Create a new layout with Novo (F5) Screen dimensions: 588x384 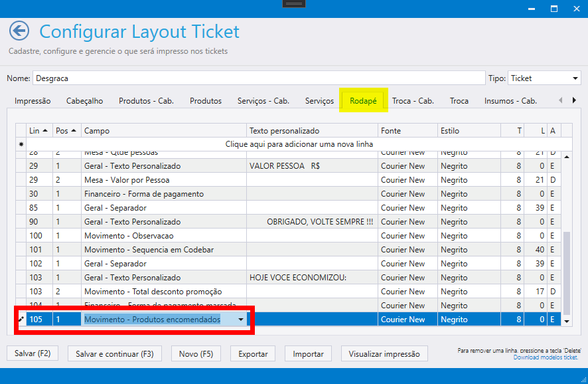pos(196,353)
